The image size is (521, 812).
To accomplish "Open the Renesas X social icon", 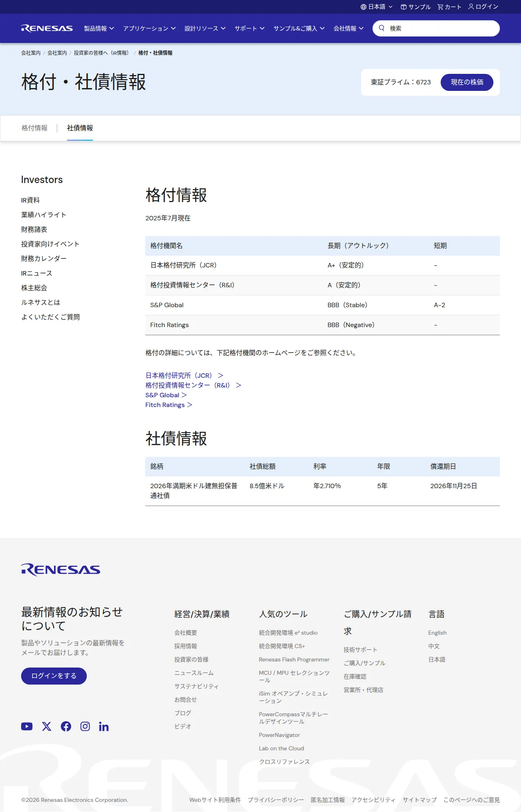I will pos(47,726).
